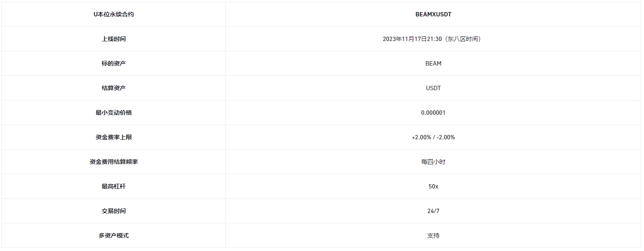
Task: Click the 资金费率上限 row label
Action: tap(114, 137)
